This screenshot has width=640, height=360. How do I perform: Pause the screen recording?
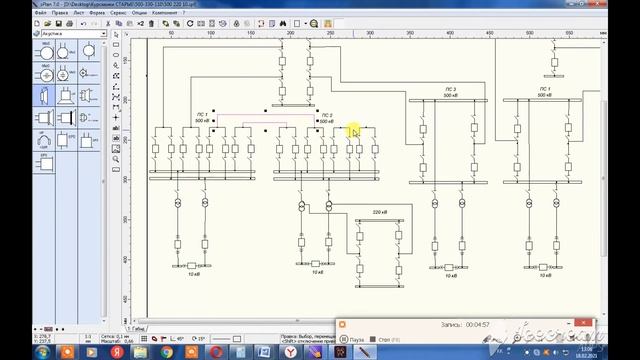(x=352, y=339)
